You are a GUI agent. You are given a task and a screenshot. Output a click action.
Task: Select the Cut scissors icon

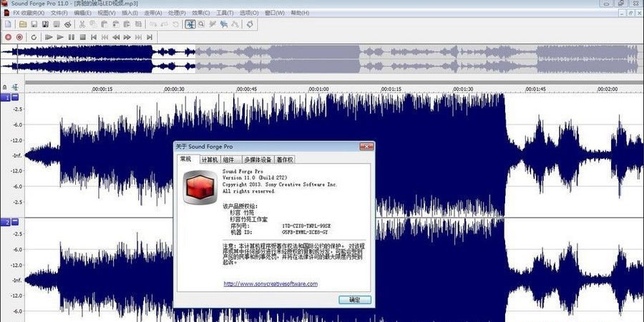coord(83,24)
